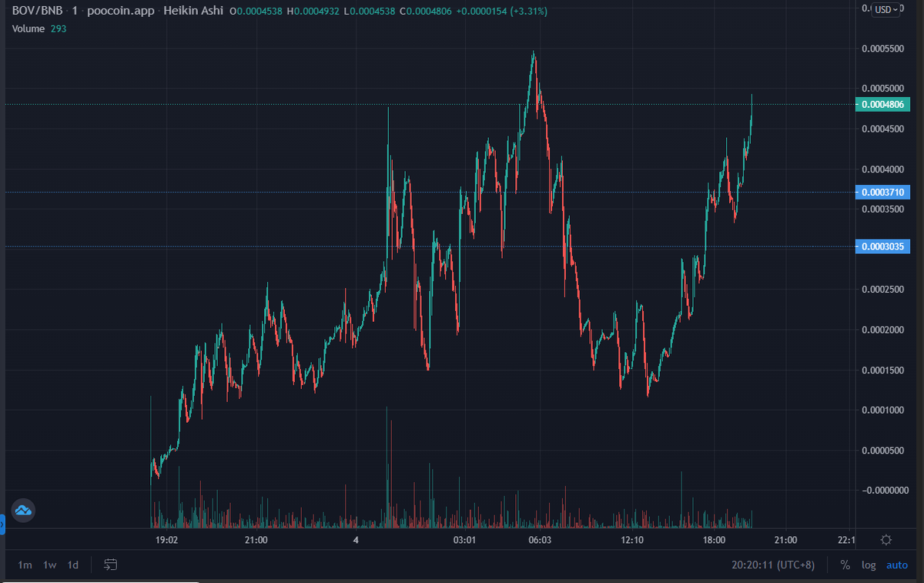The width and height of the screenshot is (924, 583).
Task: Select the 1w time range
Action: (x=49, y=565)
